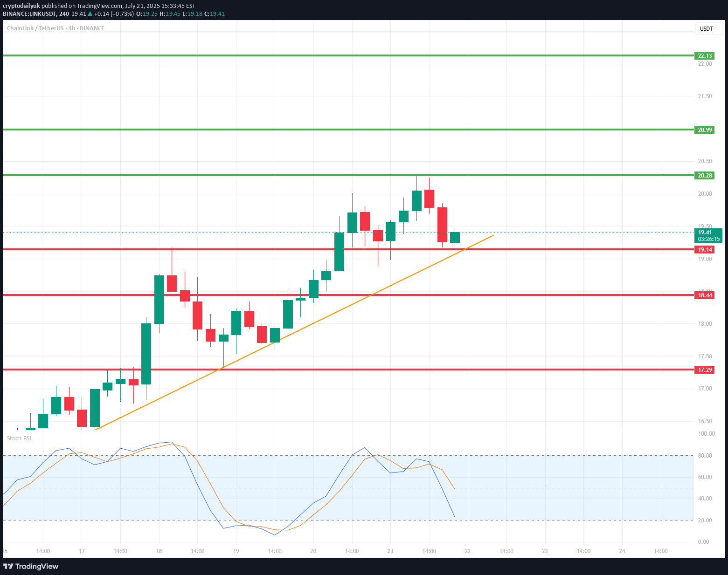Click the 03:26:15 candle countdown timer

tap(708, 239)
